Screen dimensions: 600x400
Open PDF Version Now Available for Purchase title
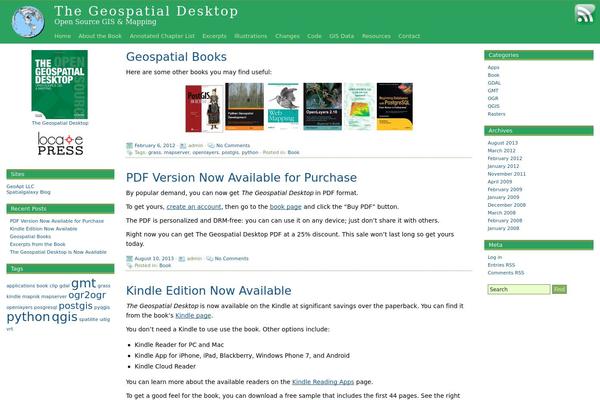tap(241, 178)
